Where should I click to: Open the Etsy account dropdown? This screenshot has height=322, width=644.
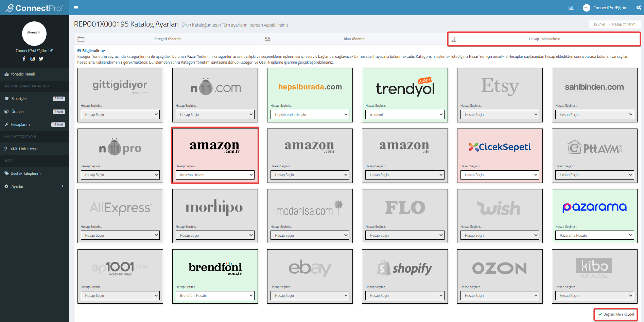[x=500, y=115]
